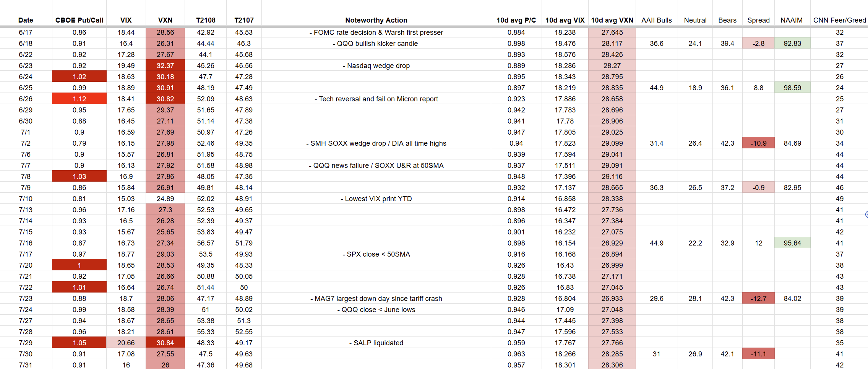Click the 10d avg VIX header

pos(565,20)
